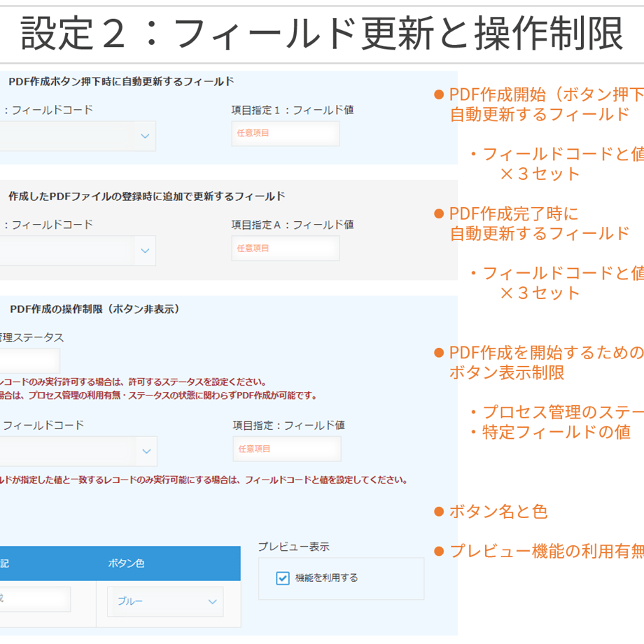The width and height of the screenshot is (644, 644).
Task: Click the ボタン色 column header
Action: (126, 563)
